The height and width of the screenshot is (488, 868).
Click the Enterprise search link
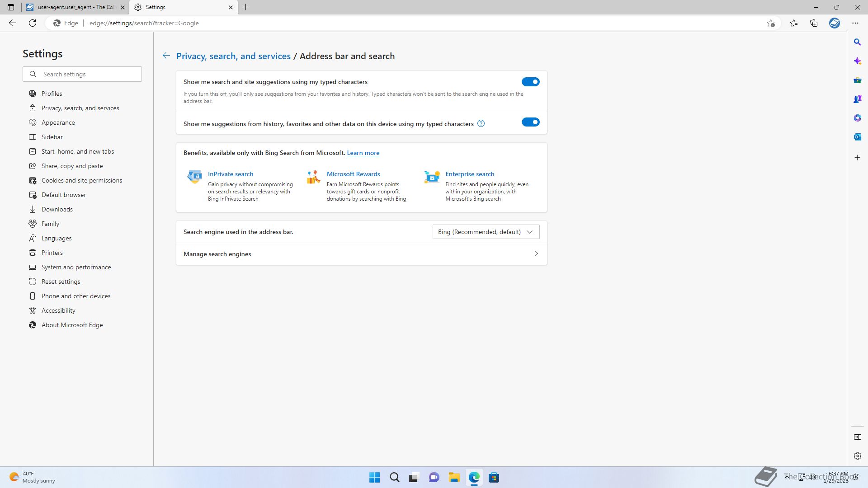pos(470,174)
